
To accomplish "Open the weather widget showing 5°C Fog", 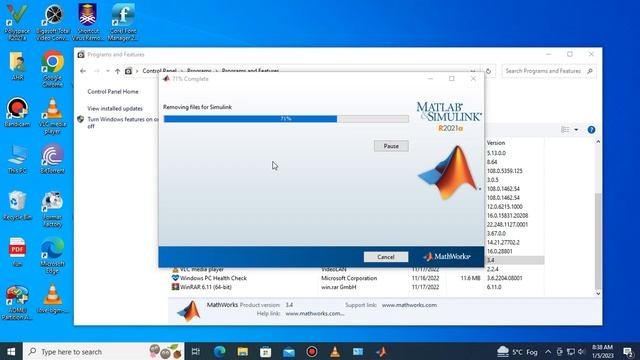I will (518, 351).
